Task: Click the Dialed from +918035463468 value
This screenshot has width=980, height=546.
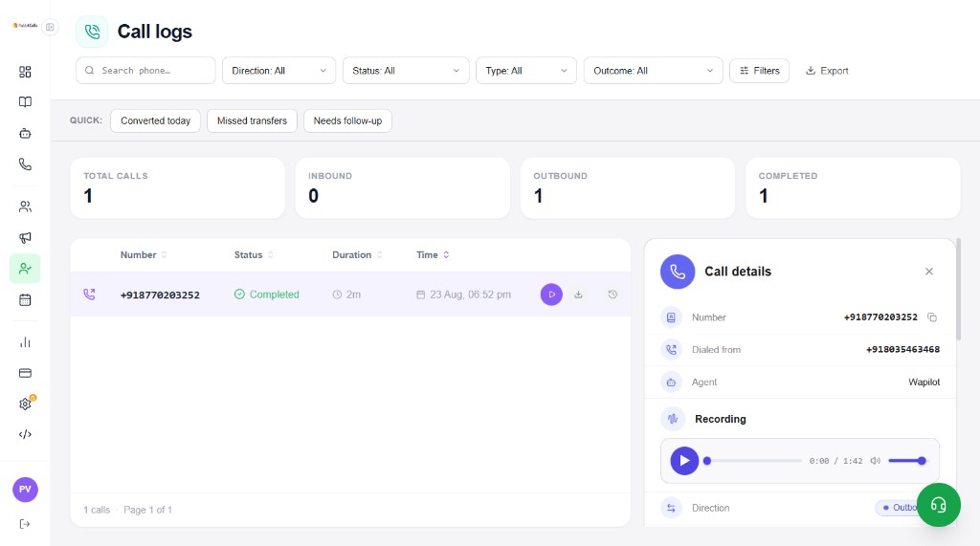Action: tap(902, 350)
